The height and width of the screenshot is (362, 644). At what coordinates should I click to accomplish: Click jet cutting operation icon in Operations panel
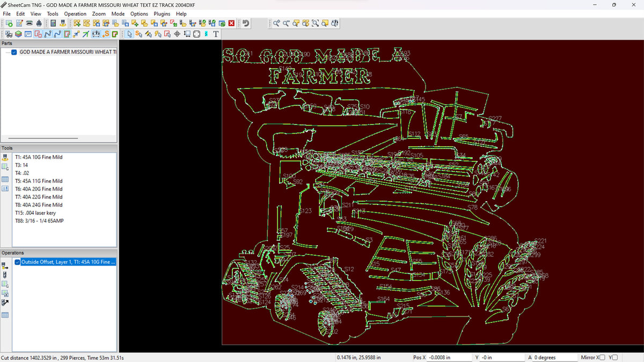tap(5, 264)
